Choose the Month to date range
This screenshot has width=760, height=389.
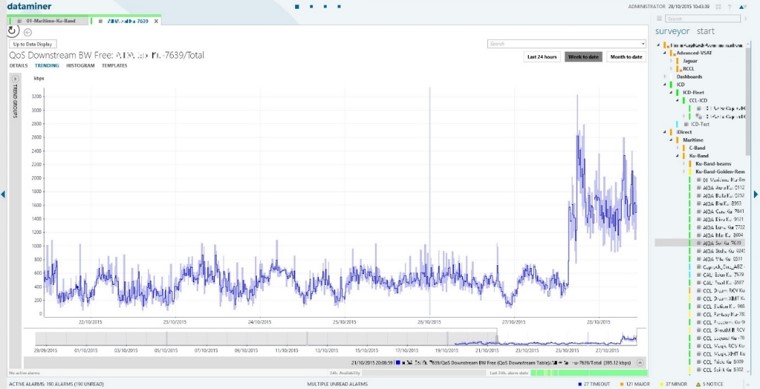(626, 57)
